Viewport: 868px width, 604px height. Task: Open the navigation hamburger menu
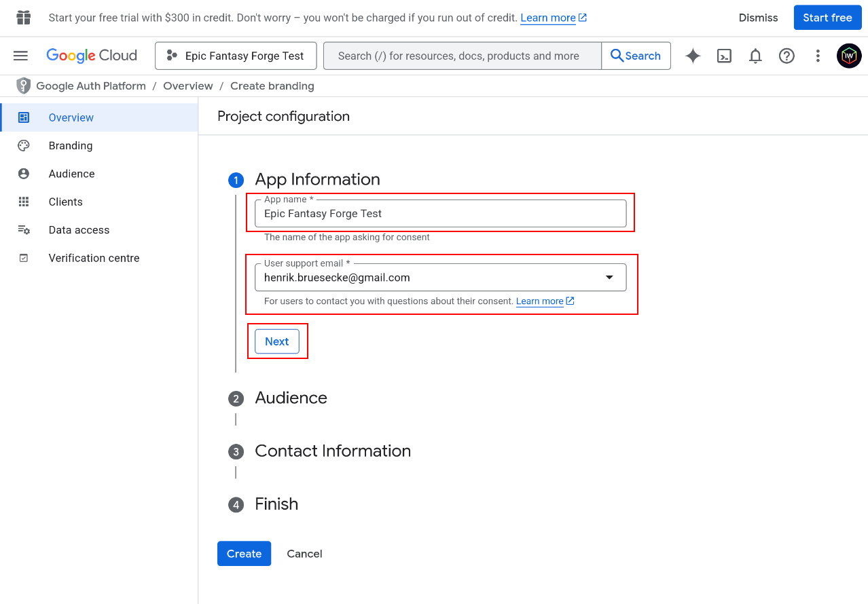click(20, 56)
